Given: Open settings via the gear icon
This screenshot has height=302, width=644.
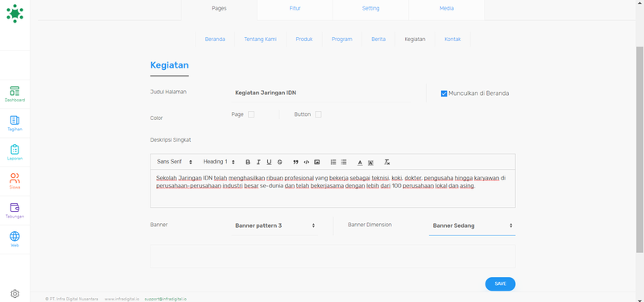Looking at the screenshot, I should coord(14,294).
